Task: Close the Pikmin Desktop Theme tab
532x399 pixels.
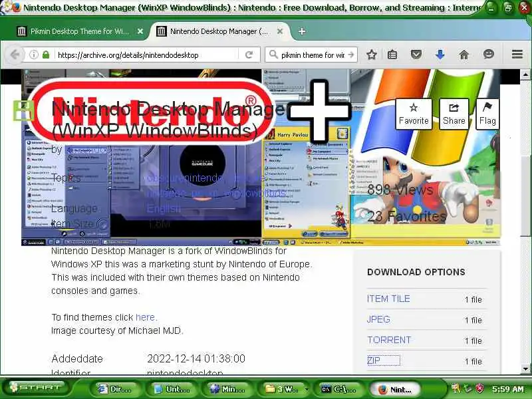Action: click(x=140, y=31)
